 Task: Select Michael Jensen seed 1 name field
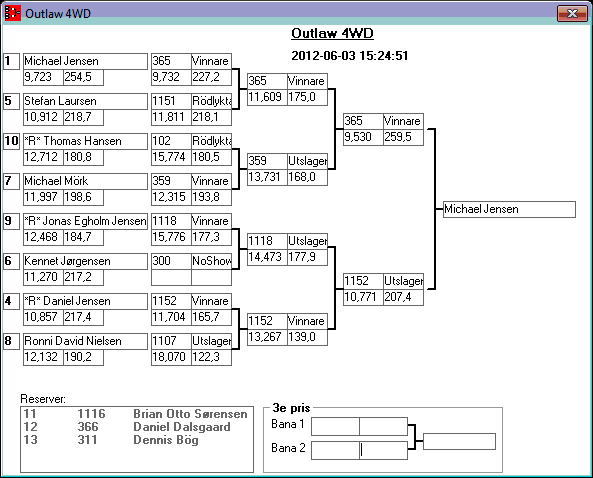[85, 61]
